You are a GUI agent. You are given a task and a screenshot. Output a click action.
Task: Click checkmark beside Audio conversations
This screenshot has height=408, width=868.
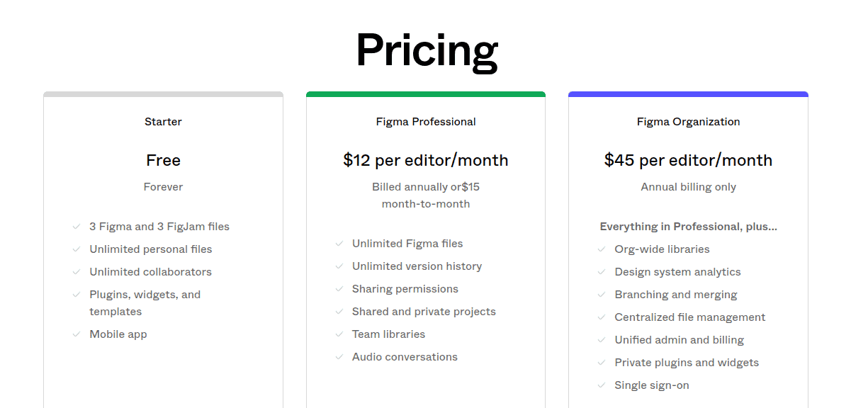tap(339, 357)
